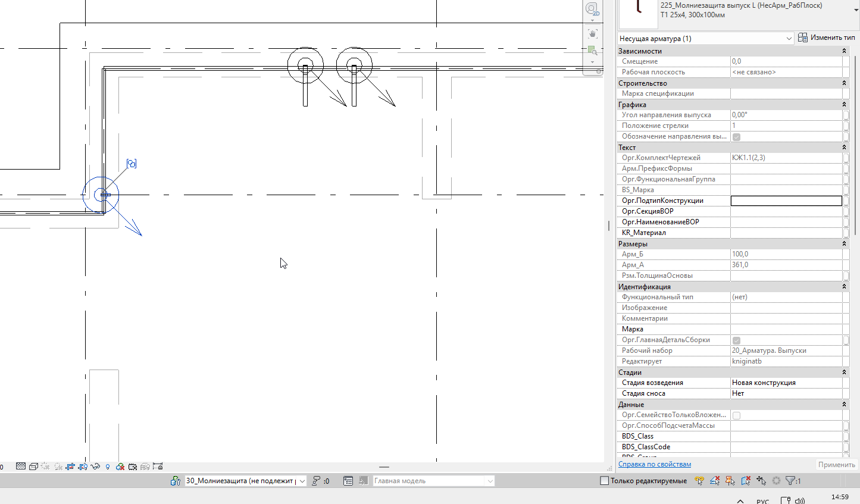860x504 pixels.
Task: Click Reveal Hidden Elements lightbulb icon
Action: tap(108, 467)
